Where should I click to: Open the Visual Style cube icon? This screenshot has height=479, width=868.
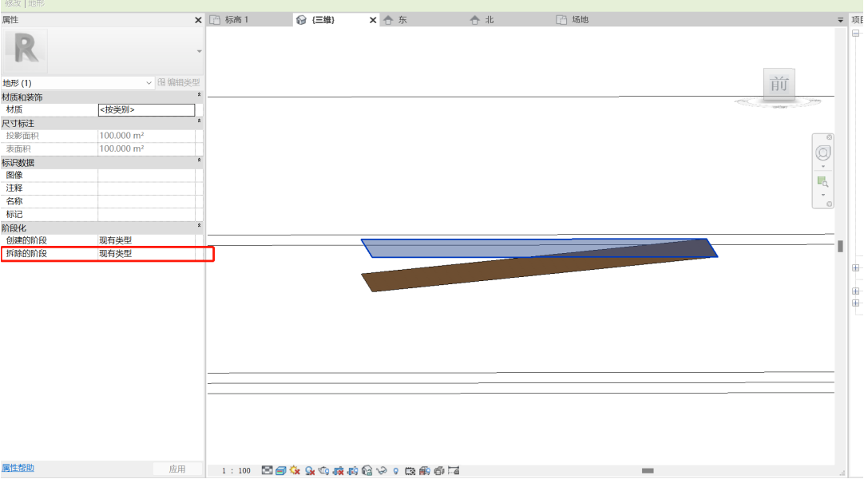point(280,471)
